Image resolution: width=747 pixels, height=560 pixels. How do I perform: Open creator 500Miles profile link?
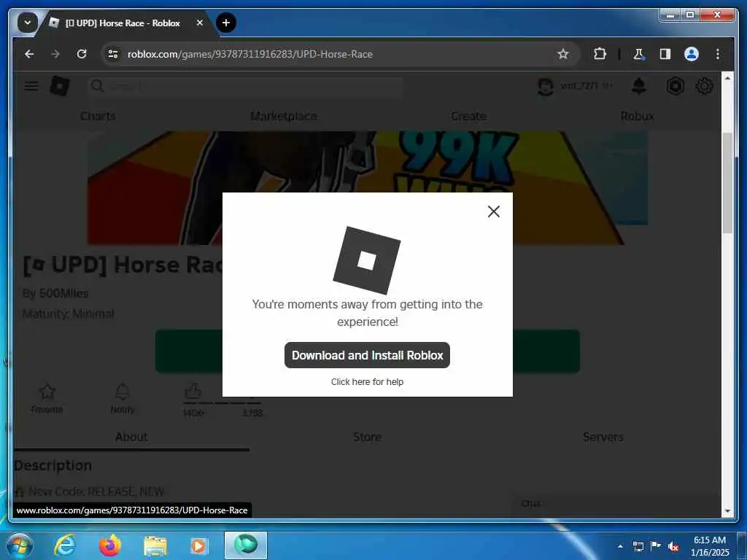(x=63, y=293)
